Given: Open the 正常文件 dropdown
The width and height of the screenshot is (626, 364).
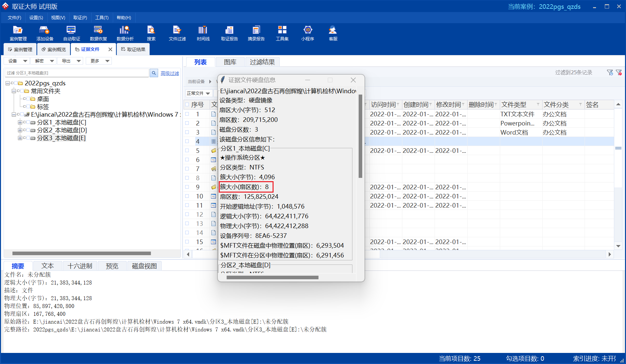Looking at the screenshot, I should pos(199,93).
